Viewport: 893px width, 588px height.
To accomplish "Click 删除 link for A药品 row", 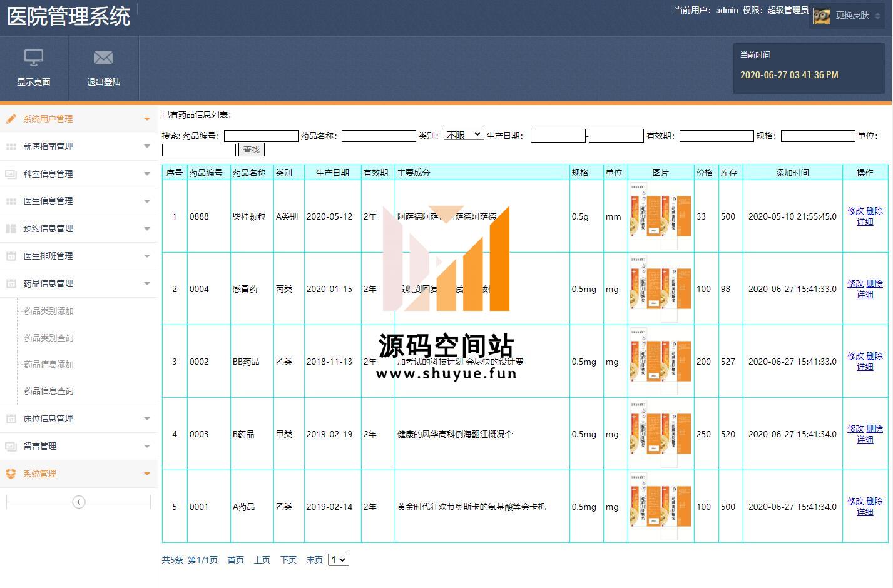I will (874, 501).
